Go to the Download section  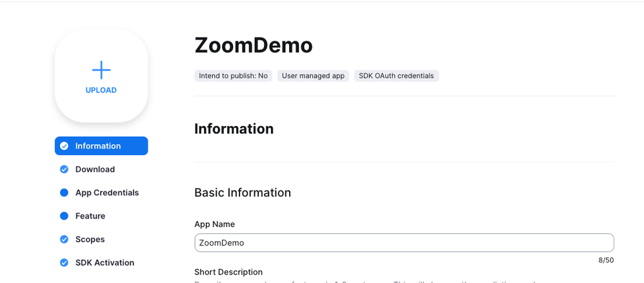[x=95, y=169]
